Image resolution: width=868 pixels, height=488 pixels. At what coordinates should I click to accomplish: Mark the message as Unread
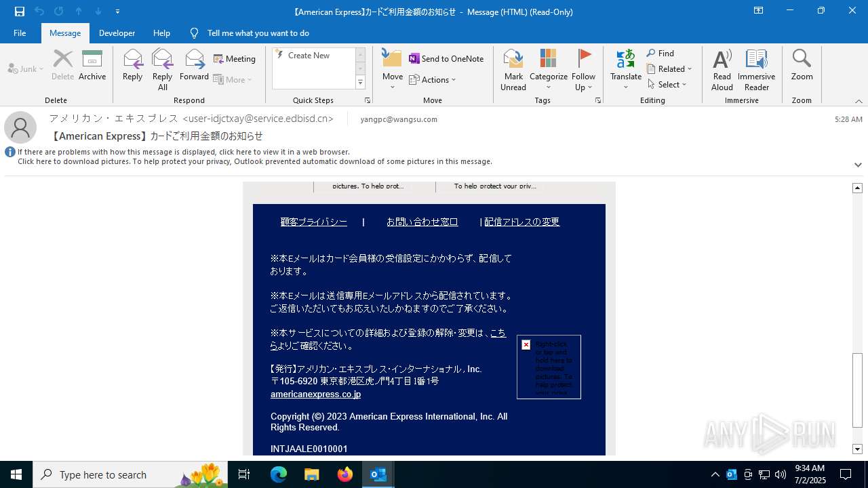(513, 69)
